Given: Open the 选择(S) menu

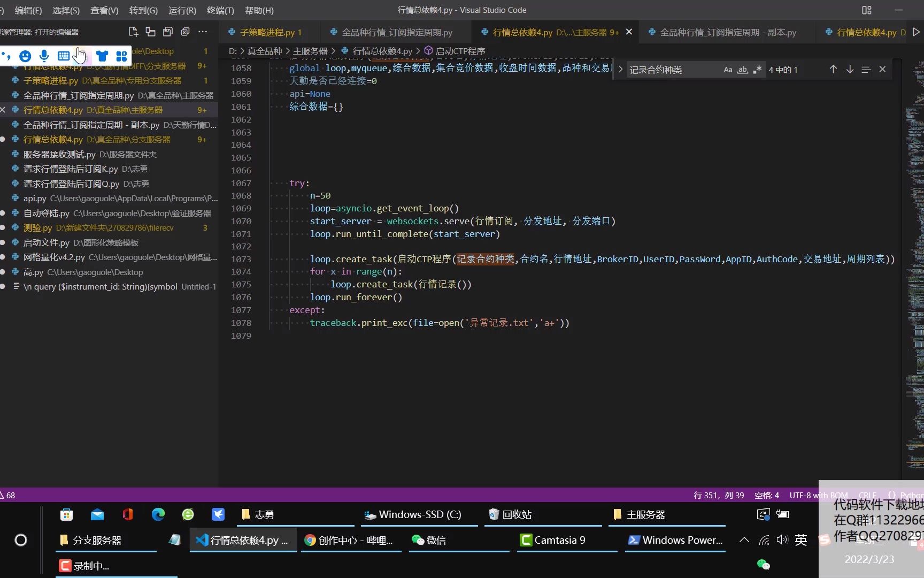Looking at the screenshot, I should pos(66,10).
